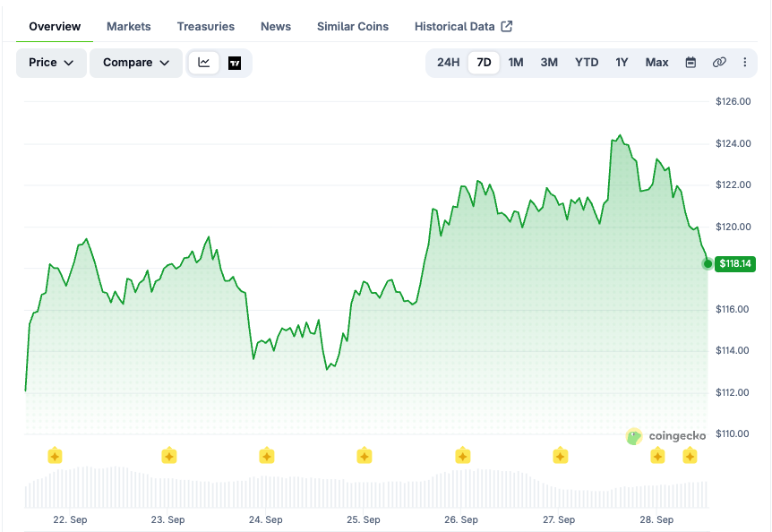
Task: Switch to the Markets tab
Action: (x=128, y=27)
